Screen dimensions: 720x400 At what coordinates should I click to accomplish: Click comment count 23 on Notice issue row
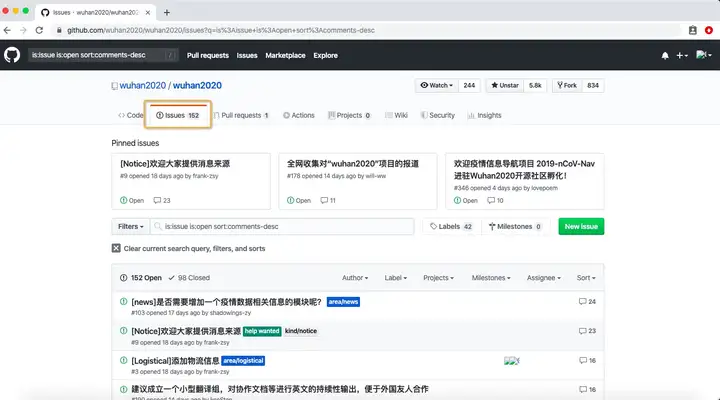pos(587,331)
